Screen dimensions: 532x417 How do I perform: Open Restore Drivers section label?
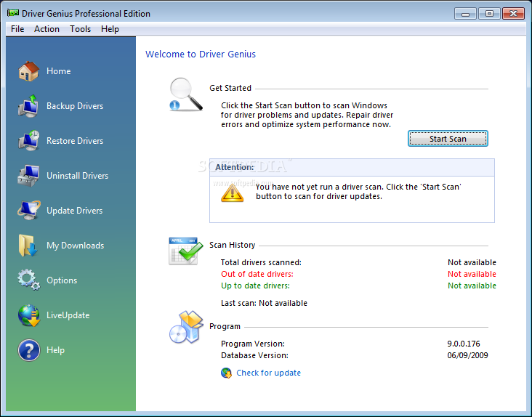pyautogui.click(x=75, y=141)
